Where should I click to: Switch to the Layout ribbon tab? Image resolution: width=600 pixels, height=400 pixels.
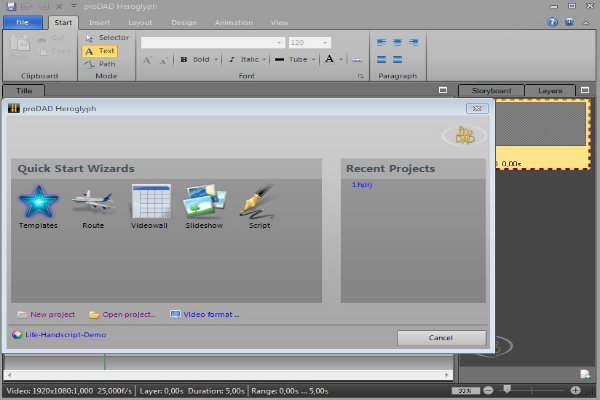(140, 23)
